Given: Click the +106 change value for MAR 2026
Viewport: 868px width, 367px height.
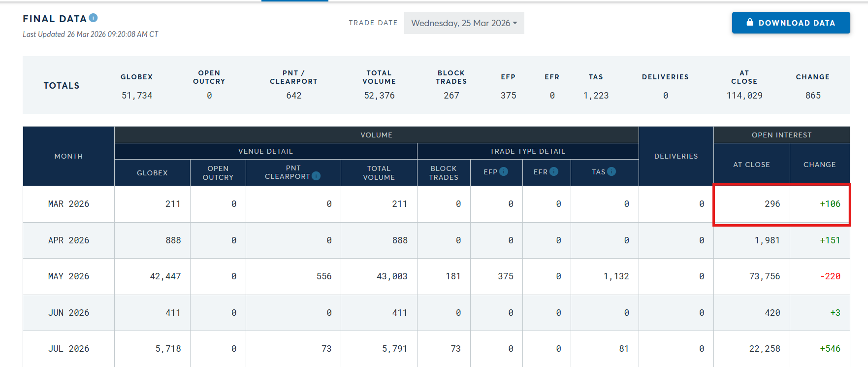Looking at the screenshot, I should tap(830, 204).
